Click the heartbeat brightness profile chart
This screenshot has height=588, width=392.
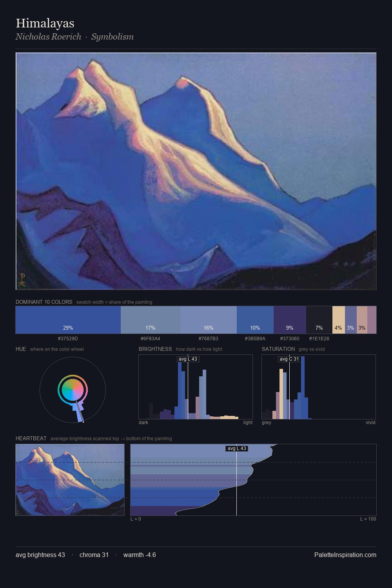tap(253, 480)
